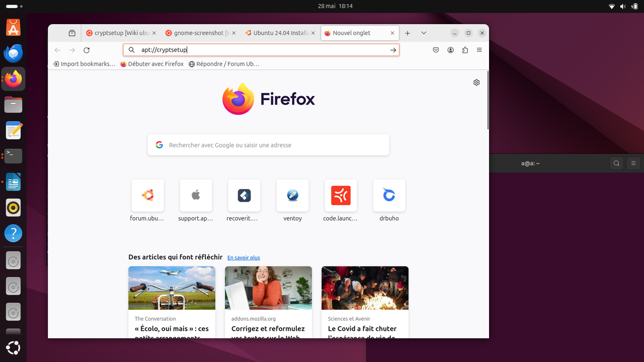Click the Firefox page vertical scrollbar

click(487, 101)
